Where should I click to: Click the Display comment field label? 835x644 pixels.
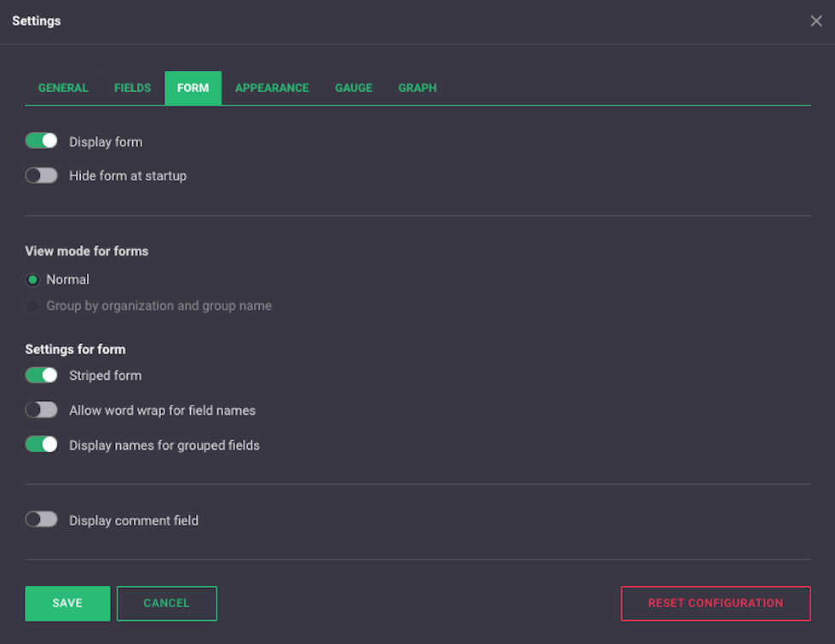coord(134,520)
